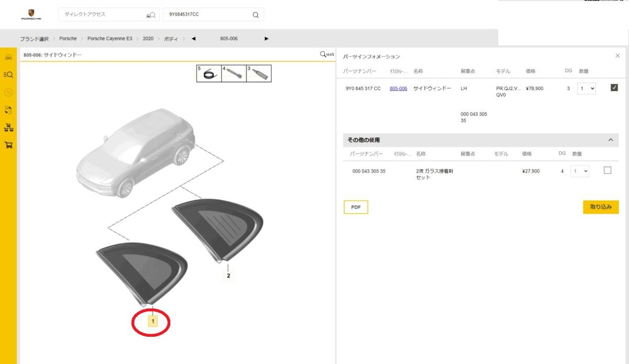Close the parts information panel

coord(617,56)
